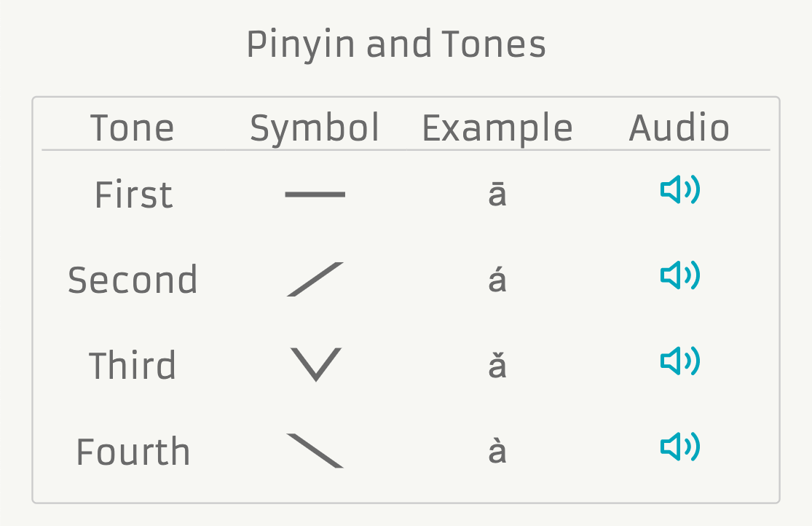812x526 pixels.
Task: Click the "Example" column header
Action: coord(497,128)
